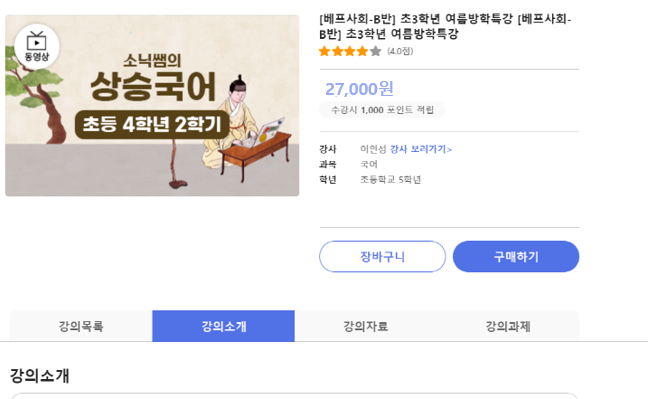Click the second rating star
The height and width of the screenshot is (399, 648).
338,51
